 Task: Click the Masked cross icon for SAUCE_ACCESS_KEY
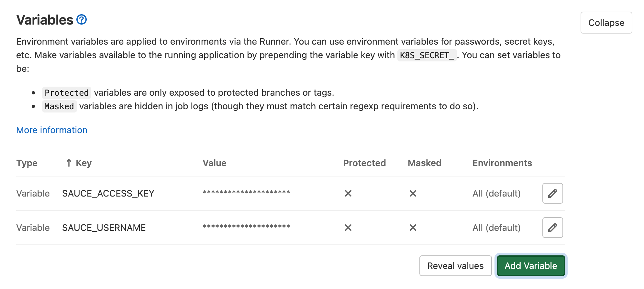coord(413,193)
